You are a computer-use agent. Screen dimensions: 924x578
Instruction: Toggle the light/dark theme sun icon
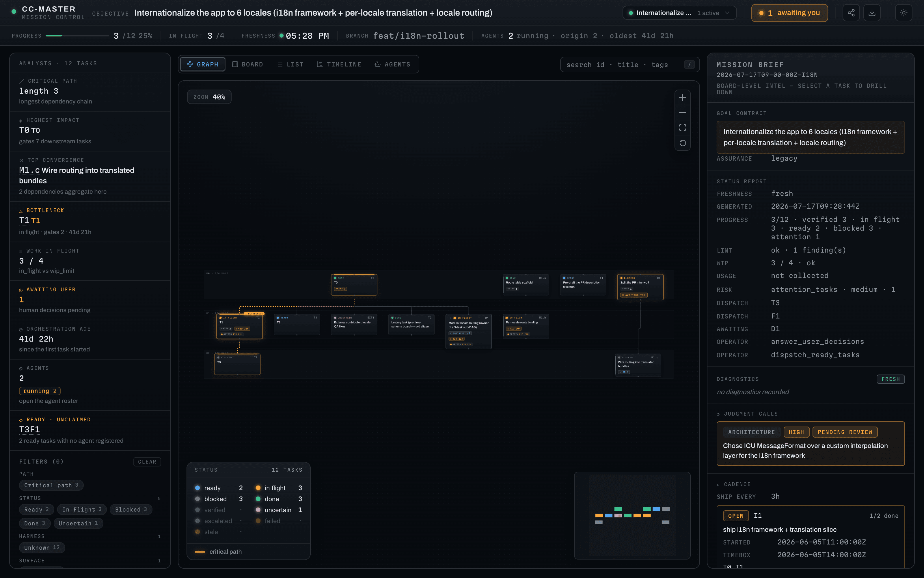click(x=903, y=13)
